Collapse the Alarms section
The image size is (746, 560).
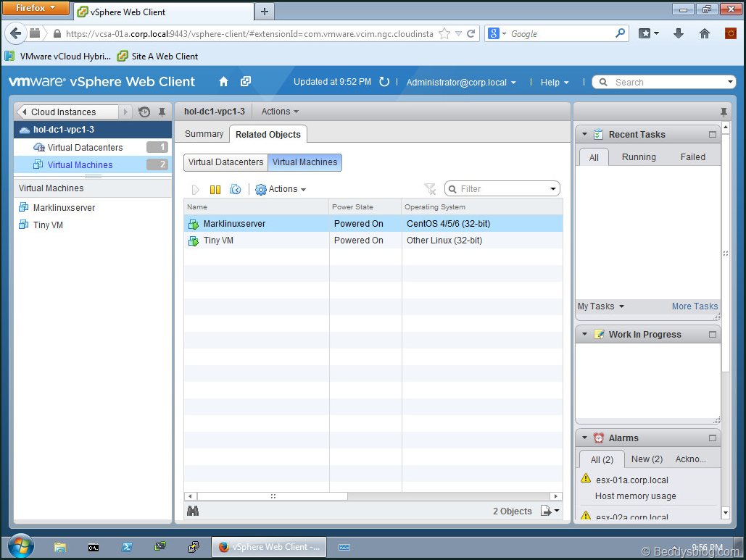click(585, 438)
